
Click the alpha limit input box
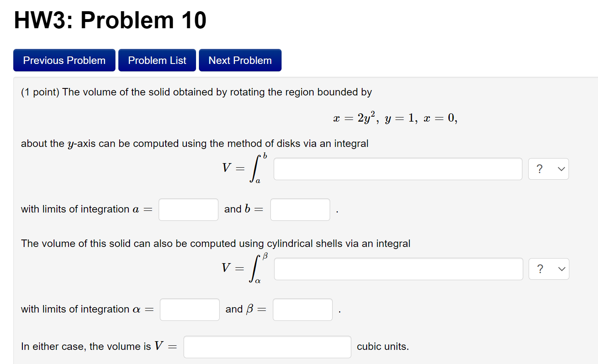pyautogui.click(x=189, y=309)
